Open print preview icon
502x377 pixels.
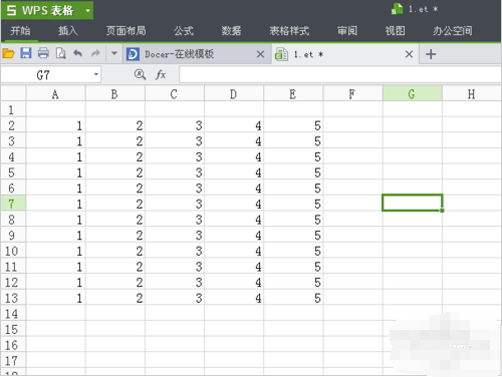tap(60, 53)
